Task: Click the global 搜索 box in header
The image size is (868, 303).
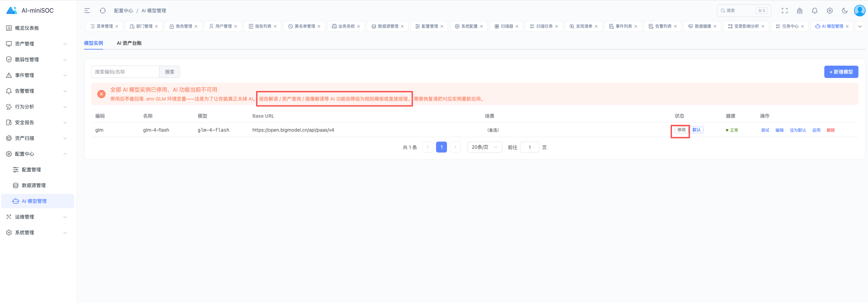Action: coord(744,11)
